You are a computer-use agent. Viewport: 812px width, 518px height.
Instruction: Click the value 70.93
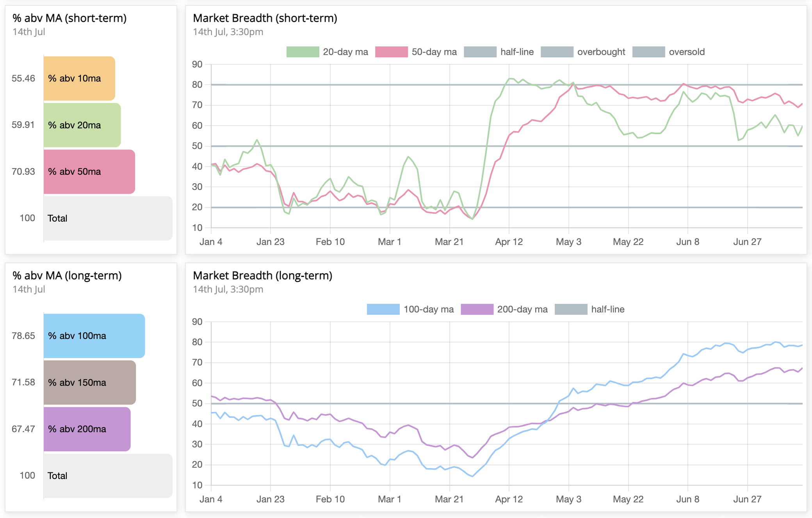(23, 172)
